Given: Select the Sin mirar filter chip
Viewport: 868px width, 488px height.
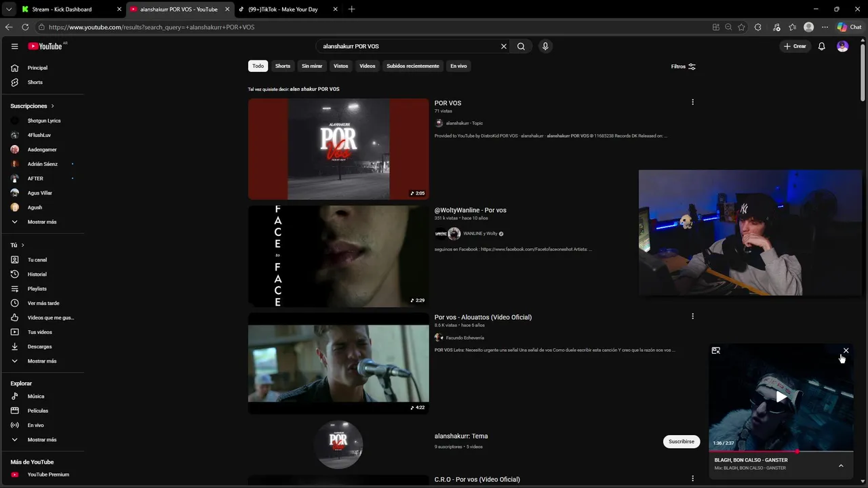Looking at the screenshot, I should [312, 66].
